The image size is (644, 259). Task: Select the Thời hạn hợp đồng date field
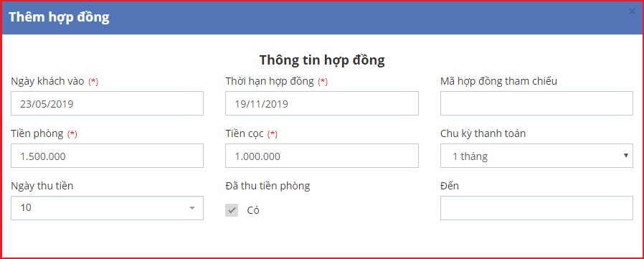pyautogui.click(x=321, y=103)
